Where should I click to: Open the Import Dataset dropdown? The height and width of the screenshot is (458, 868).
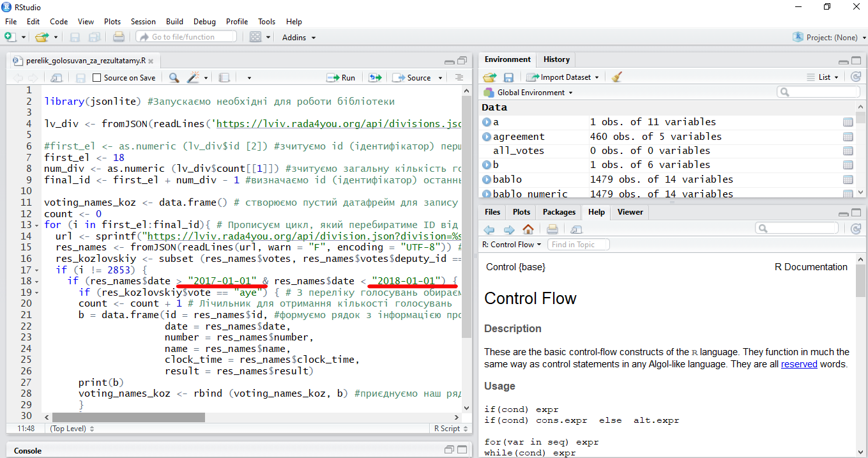563,77
